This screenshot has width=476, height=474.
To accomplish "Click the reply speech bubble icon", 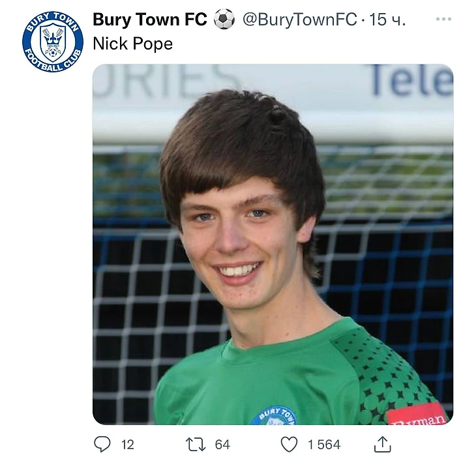I will [102, 444].
